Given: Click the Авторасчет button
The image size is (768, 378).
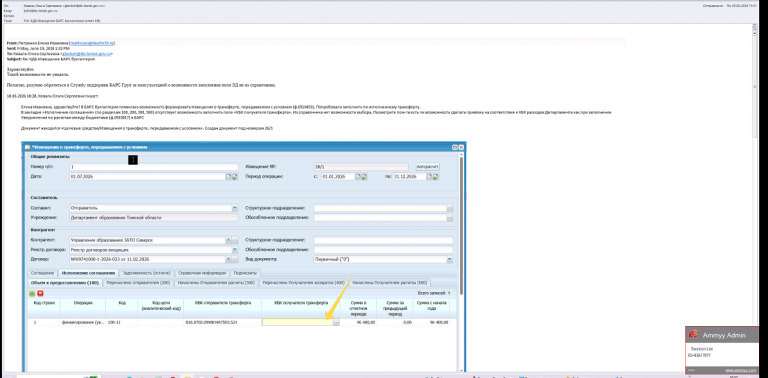Looking at the screenshot, I should tap(428, 167).
